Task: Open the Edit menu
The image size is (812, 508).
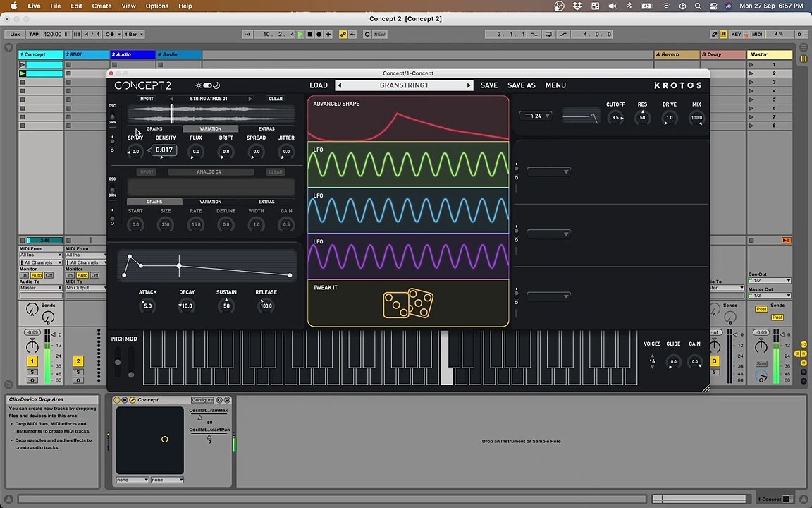Action: pos(77,6)
